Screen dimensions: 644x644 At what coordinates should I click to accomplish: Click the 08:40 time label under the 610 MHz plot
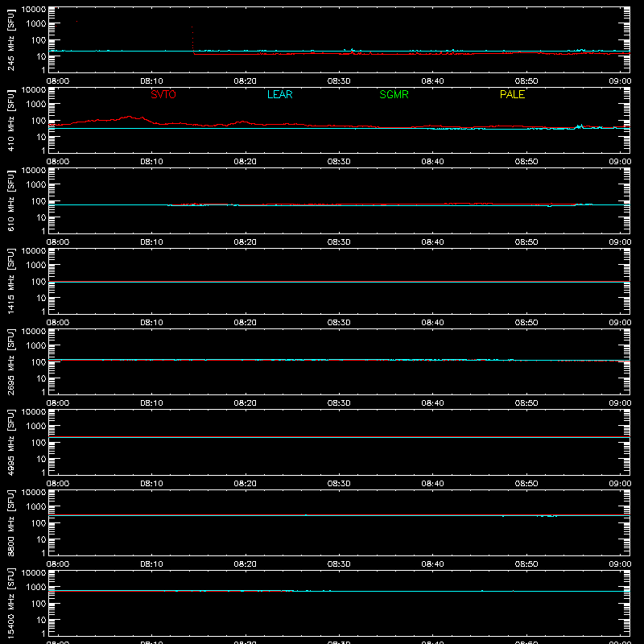pyautogui.click(x=432, y=242)
